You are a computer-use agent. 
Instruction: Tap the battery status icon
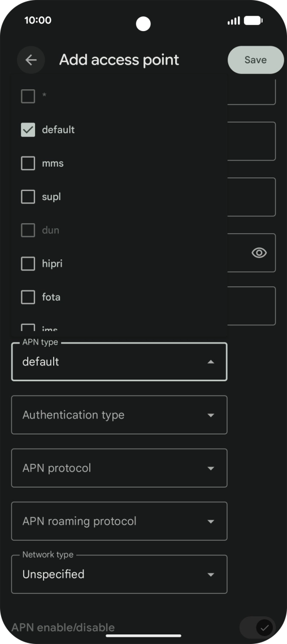[253, 20]
